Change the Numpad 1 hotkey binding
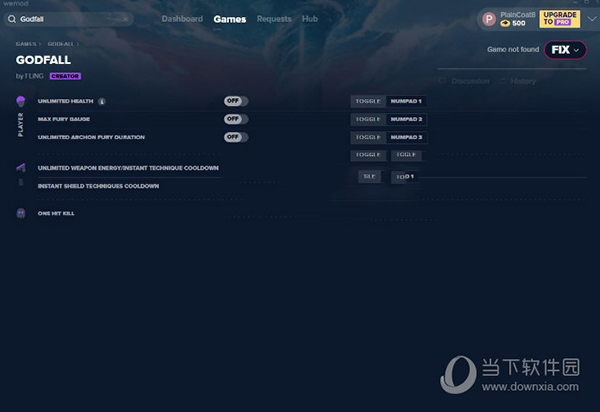Image resolution: width=600 pixels, height=412 pixels. coord(406,101)
